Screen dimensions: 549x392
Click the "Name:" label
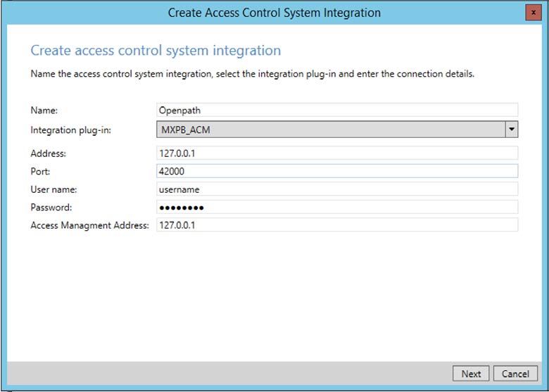click(x=44, y=110)
